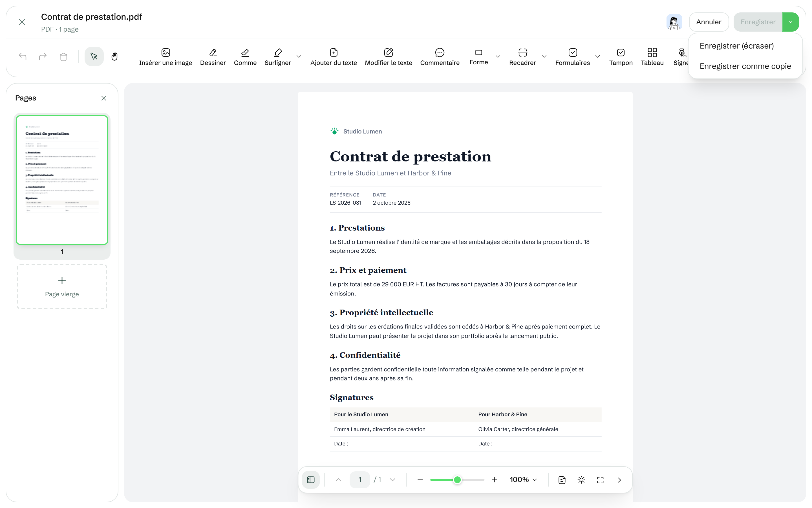This screenshot has height=508, width=812.
Task: Go to previous page chevron up
Action: [338, 480]
